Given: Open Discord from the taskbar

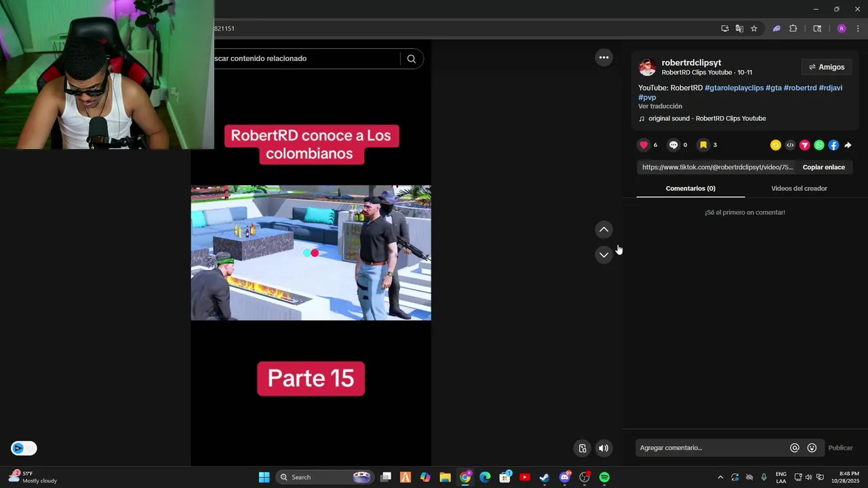Looking at the screenshot, I should (564, 477).
